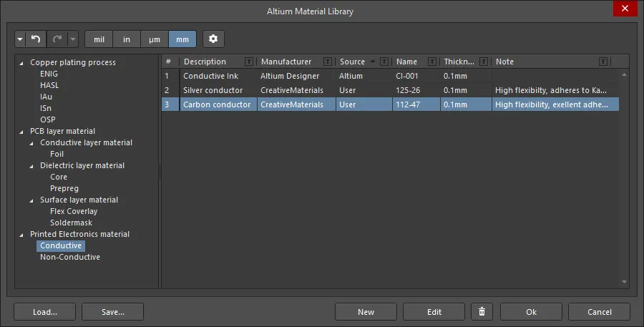The image size is (644, 327).
Task: Click the 125-26 name cell
Action: [x=416, y=90]
